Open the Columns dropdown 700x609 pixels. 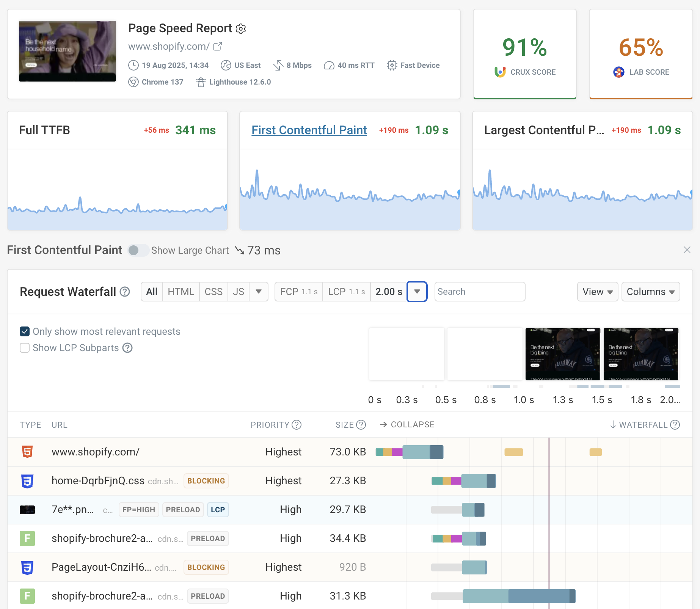point(651,292)
